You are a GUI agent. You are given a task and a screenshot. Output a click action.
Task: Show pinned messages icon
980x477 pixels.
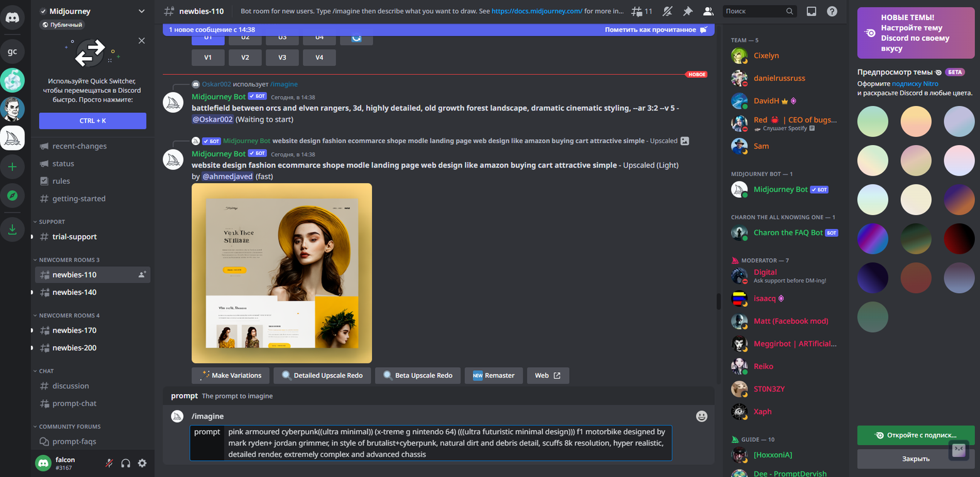point(688,11)
